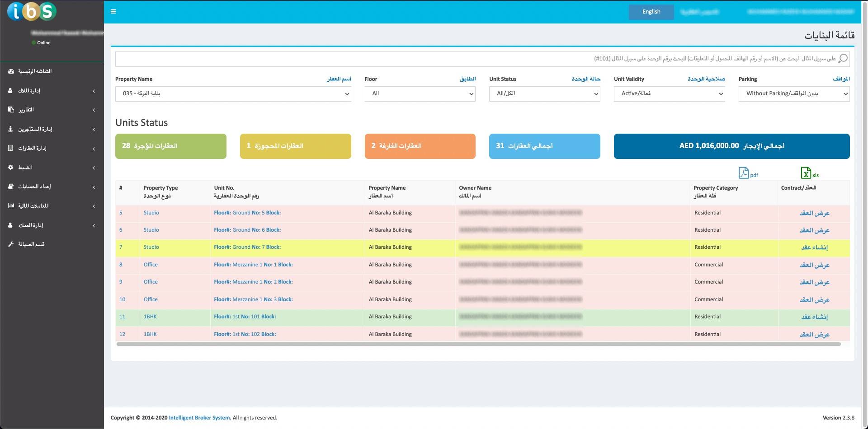Open المعاملات المالية menu item

point(52,206)
